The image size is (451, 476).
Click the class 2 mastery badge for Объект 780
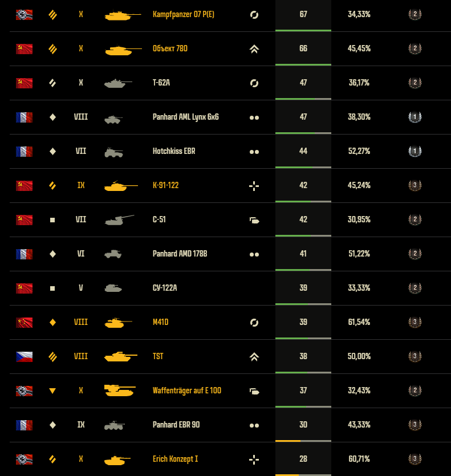coord(415,48)
